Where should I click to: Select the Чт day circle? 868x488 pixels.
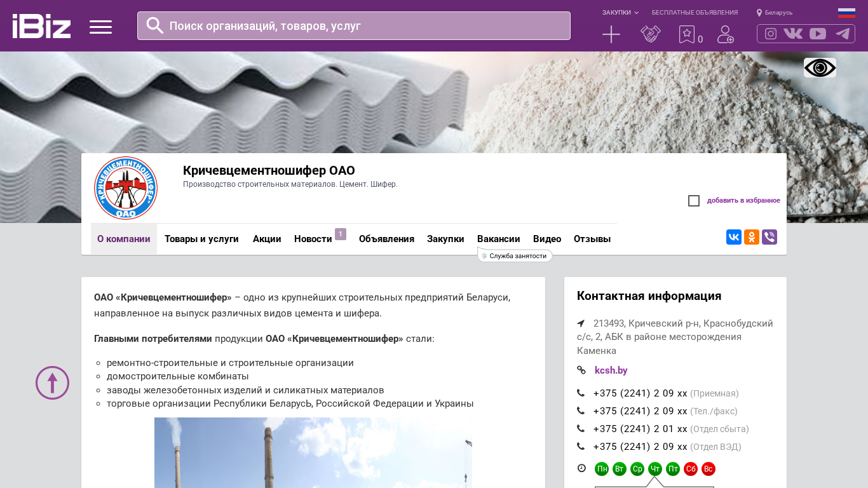point(655,469)
